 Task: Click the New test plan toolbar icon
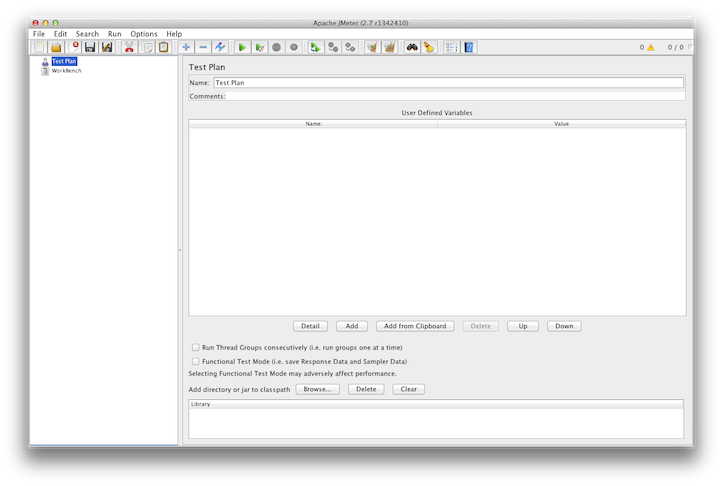click(39, 47)
